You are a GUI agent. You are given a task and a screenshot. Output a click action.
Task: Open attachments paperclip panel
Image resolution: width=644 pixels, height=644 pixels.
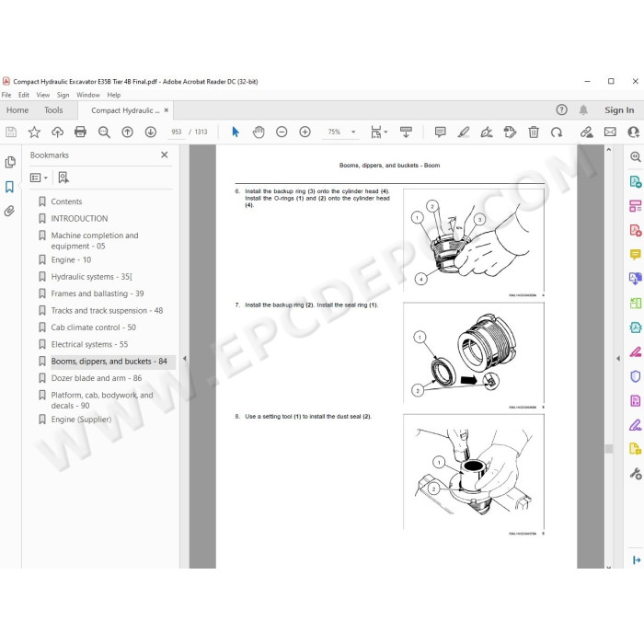click(9, 211)
